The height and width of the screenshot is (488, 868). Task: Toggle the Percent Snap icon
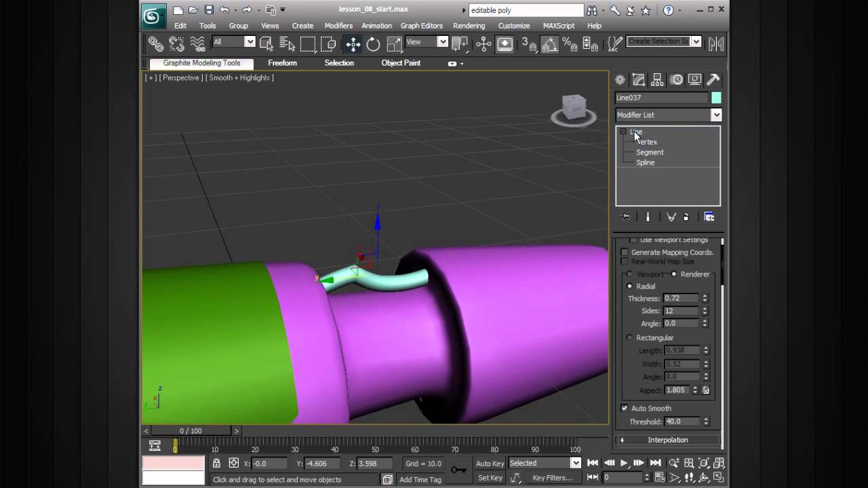[570, 44]
